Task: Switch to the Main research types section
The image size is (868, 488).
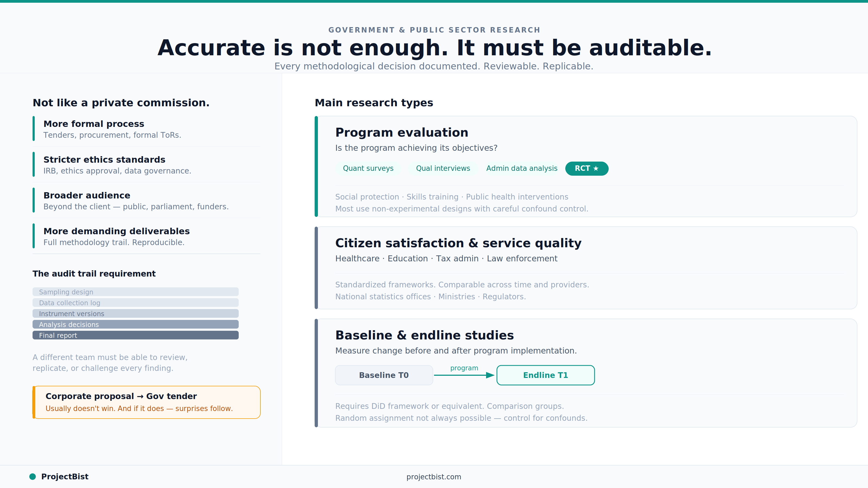Action: click(x=374, y=102)
